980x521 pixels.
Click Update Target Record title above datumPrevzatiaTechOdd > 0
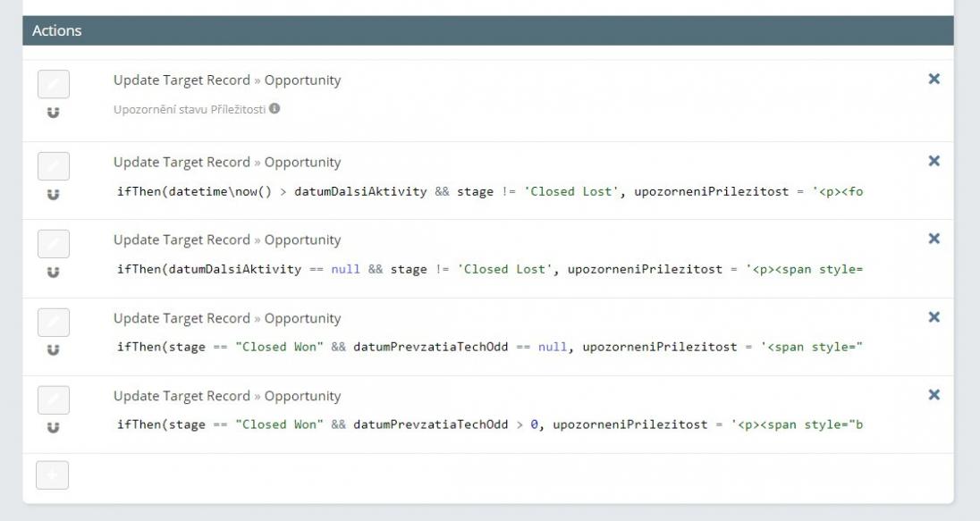pos(227,396)
